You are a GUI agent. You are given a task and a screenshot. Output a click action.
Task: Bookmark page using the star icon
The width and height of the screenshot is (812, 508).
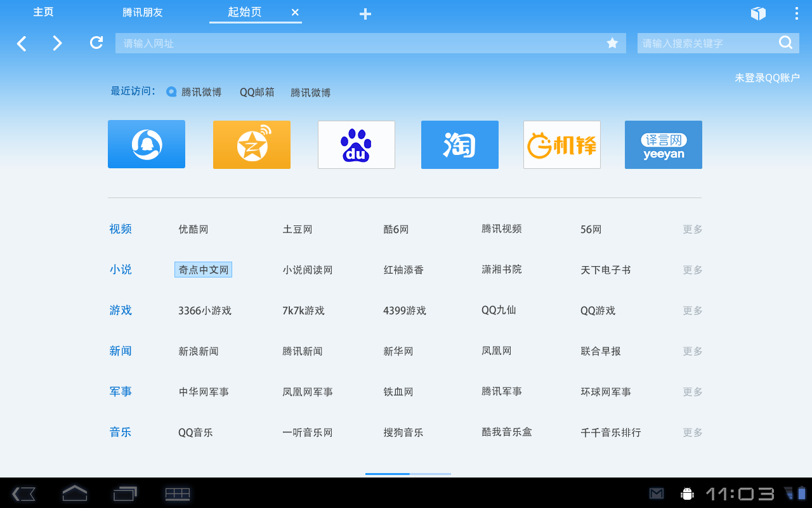tap(612, 43)
